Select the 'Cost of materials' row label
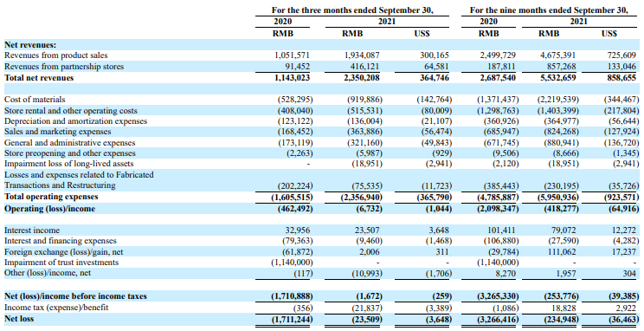 (x=35, y=100)
